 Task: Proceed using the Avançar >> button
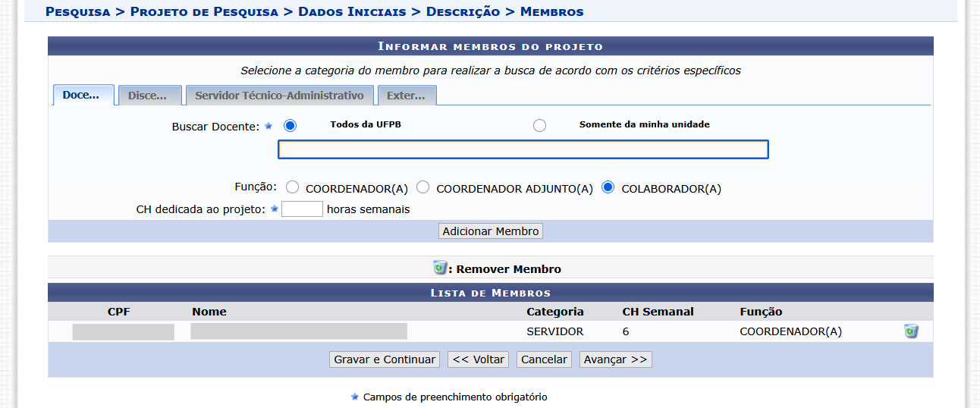[615, 359]
